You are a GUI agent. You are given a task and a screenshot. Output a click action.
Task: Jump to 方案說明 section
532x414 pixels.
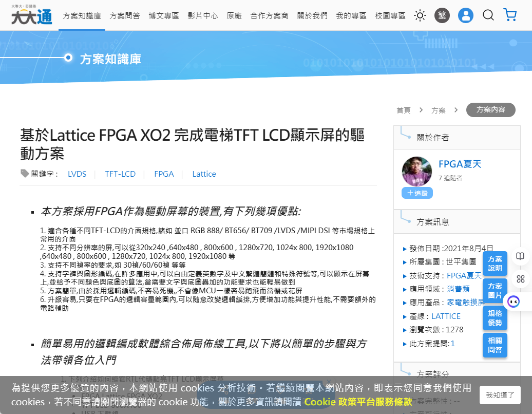pyautogui.click(x=495, y=264)
